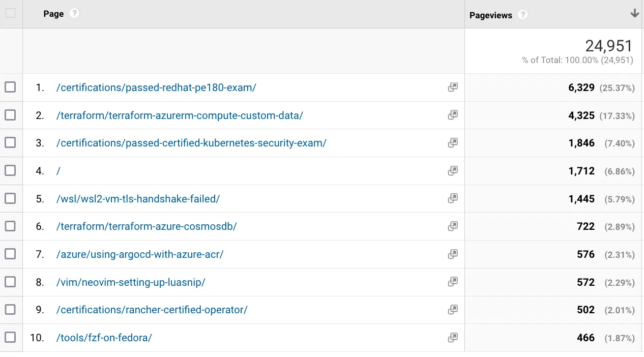The image size is (644, 357).
Task: Click the (2.31%) percentage value
Action: coord(620,254)
